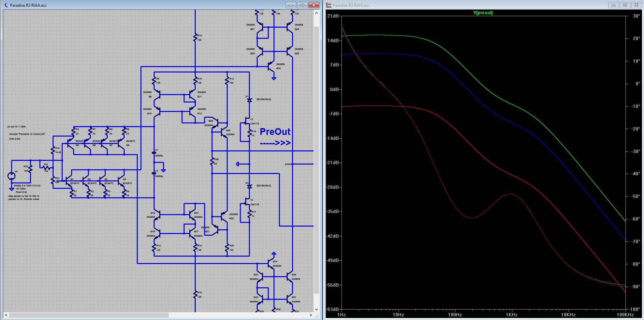
Task: Select resistor R39 10k symbol
Action: click(227, 248)
